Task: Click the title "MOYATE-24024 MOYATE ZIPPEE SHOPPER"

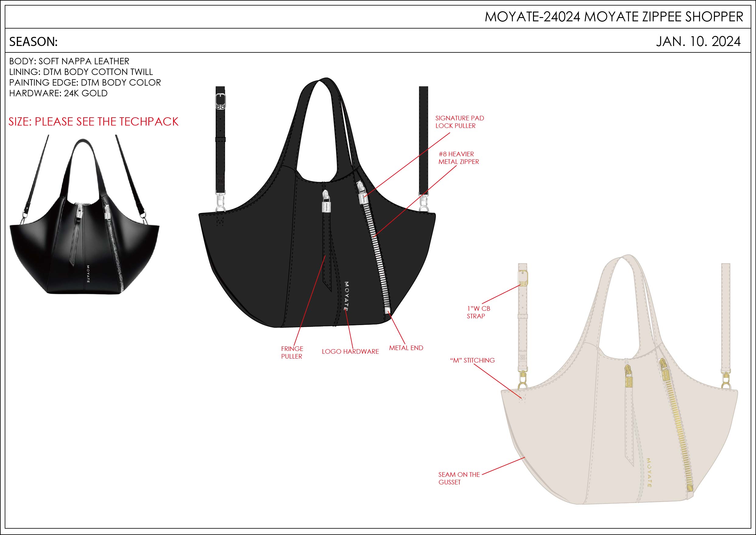Action: pos(614,17)
